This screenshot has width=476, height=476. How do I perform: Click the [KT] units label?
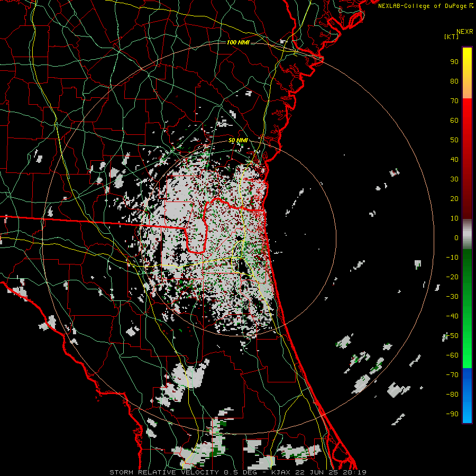tap(452, 36)
